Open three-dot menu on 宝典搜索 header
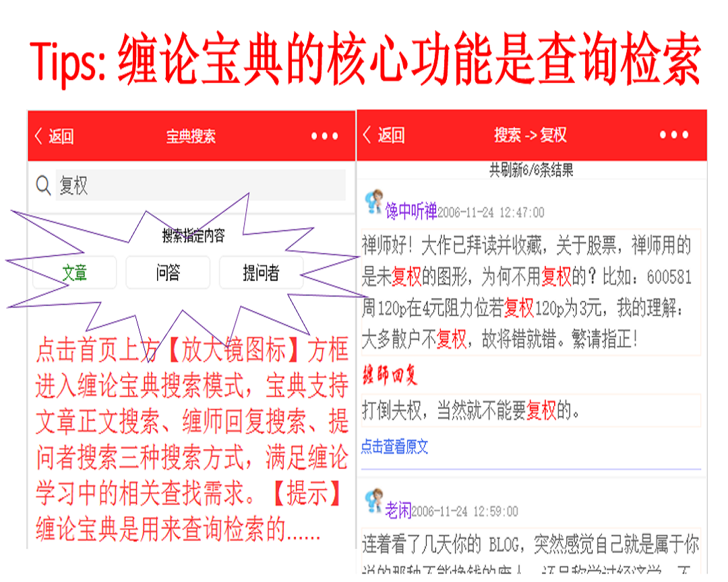This screenshot has width=728, height=582. [x=325, y=136]
